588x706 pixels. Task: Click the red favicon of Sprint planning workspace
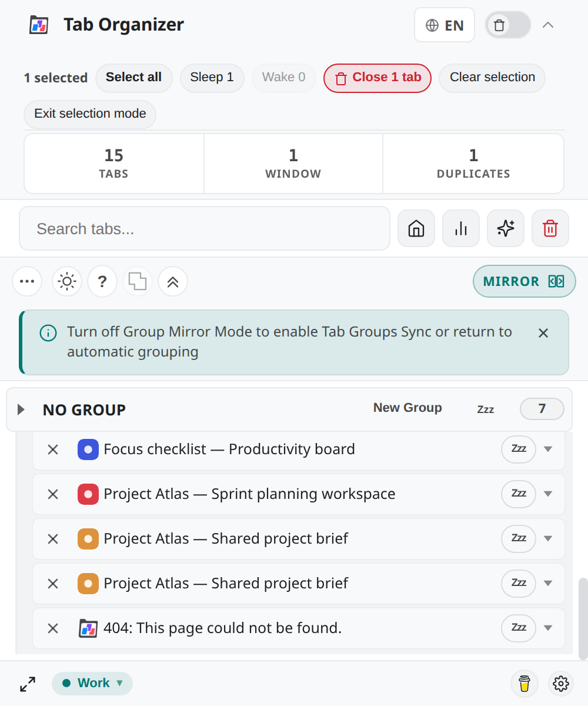click(x=88, y=494)
